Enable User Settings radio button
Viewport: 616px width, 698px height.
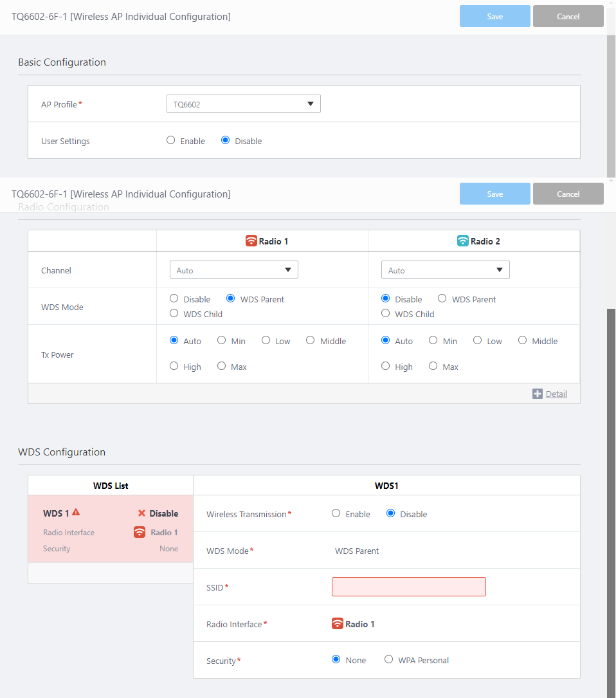point(171,140)
